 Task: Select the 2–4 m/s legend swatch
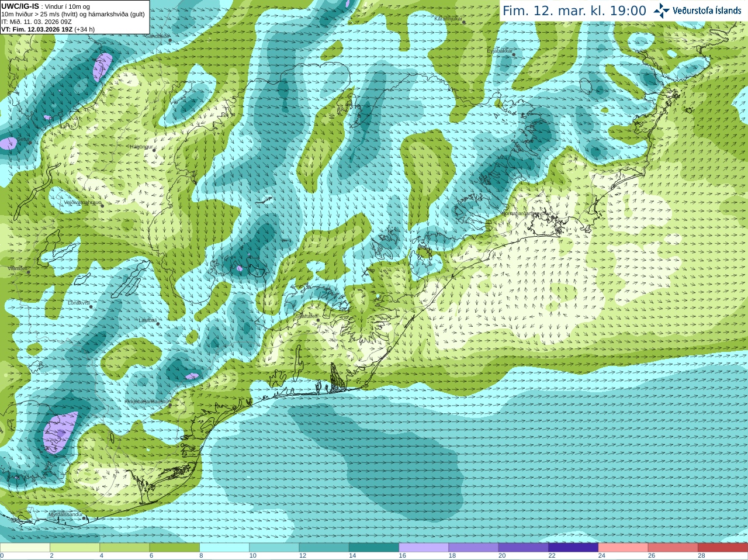click(x=75, y=548)
